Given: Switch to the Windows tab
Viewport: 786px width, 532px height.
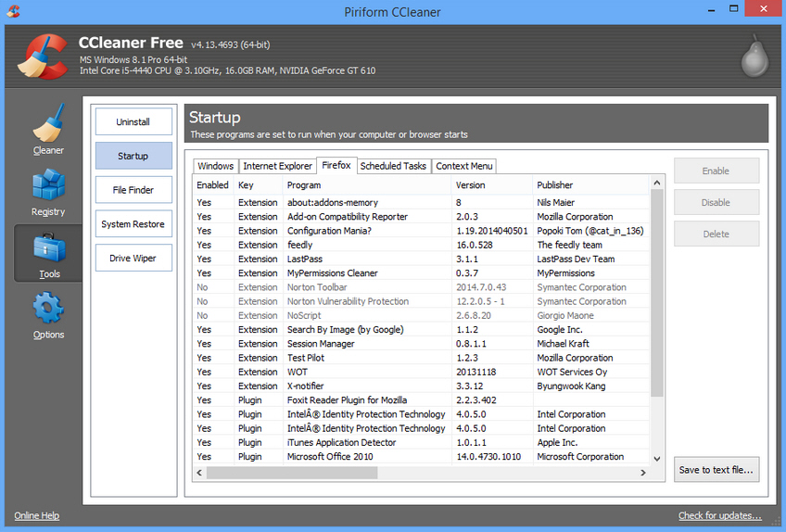Looking at the screenshot, I should (216, 166).
